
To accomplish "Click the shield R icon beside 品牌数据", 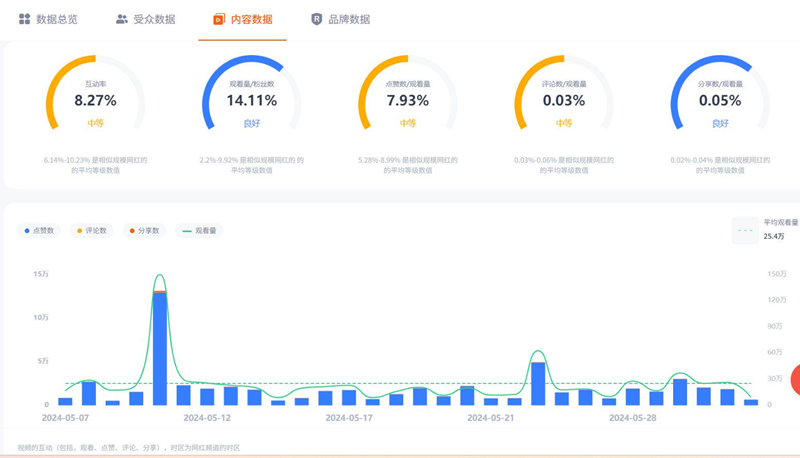I will 317,19.
